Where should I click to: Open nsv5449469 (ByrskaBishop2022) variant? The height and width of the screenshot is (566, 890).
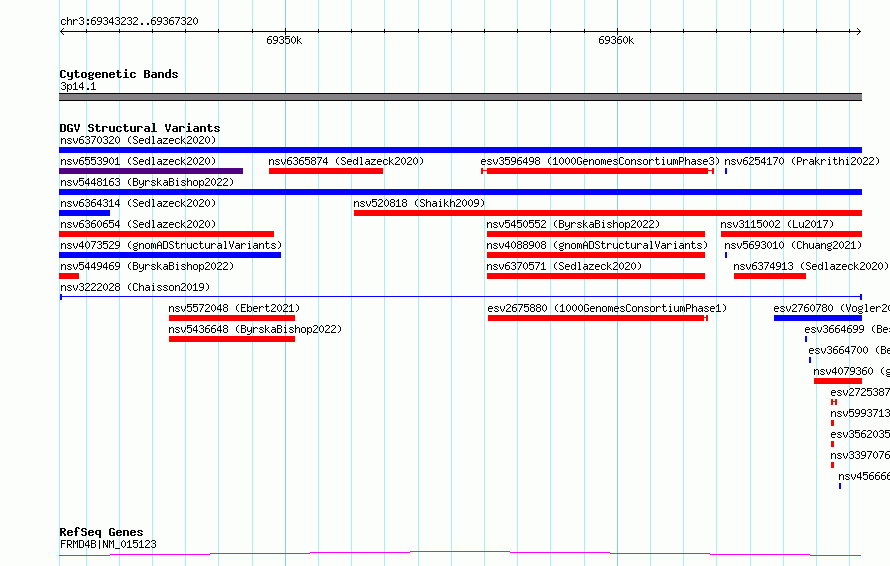[x=147, y=266]
